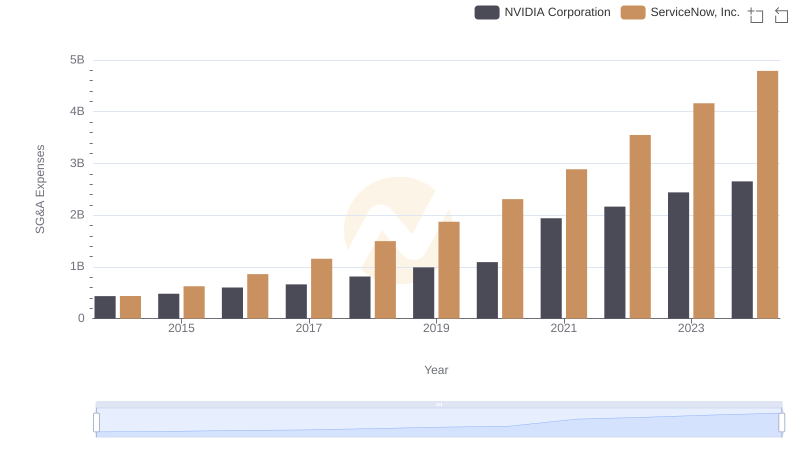
Task: Click the '3B' y-axis label
Action: 77,163
